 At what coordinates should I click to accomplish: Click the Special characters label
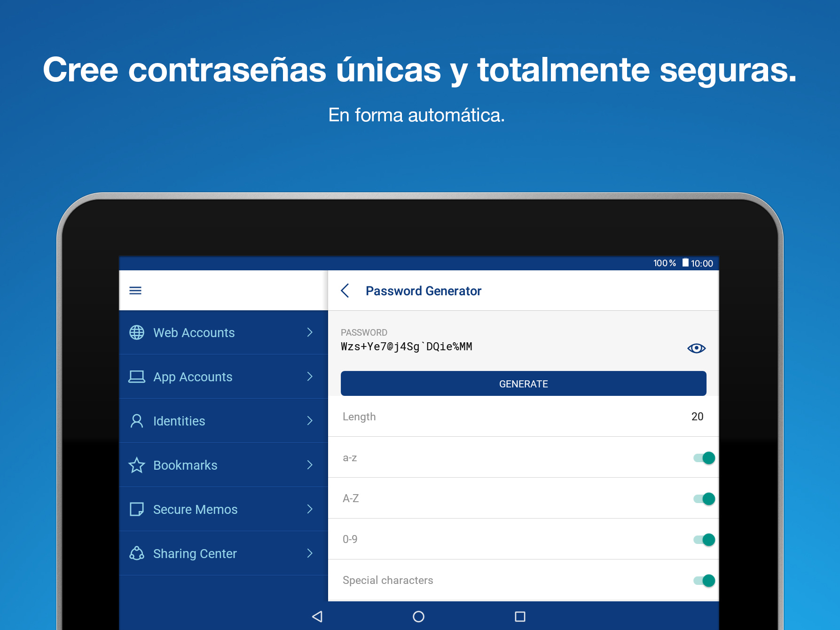[388, 580]
